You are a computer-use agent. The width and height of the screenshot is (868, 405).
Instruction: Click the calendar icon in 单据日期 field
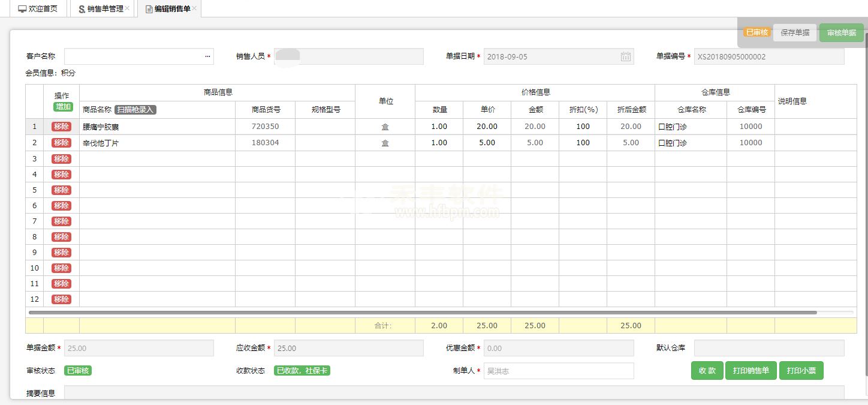(625, 56)
